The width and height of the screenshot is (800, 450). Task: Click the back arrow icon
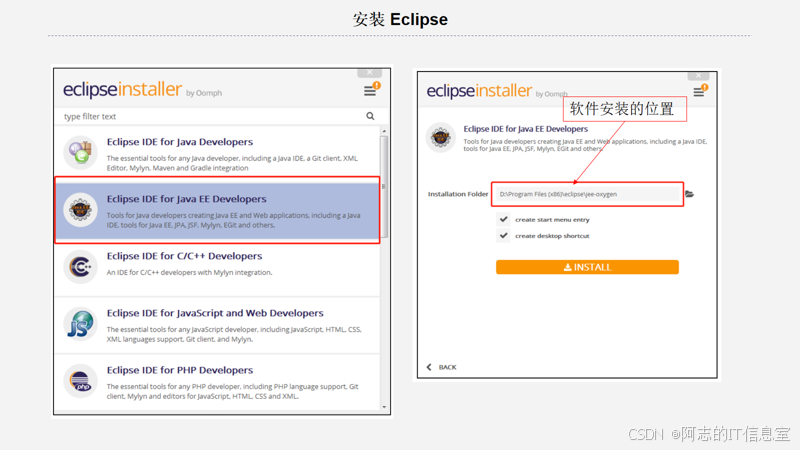point(429,367)
